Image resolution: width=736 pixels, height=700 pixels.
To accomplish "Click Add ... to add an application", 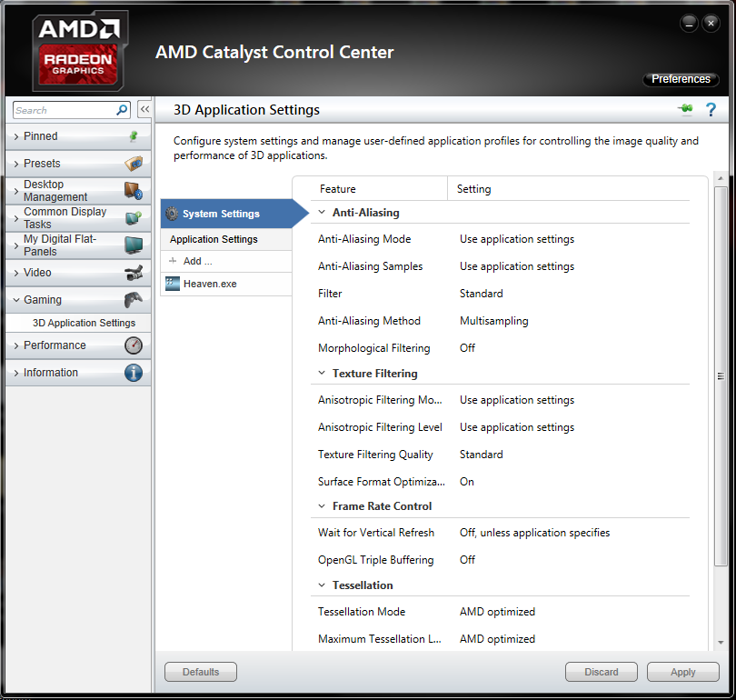I will [226, 261].
